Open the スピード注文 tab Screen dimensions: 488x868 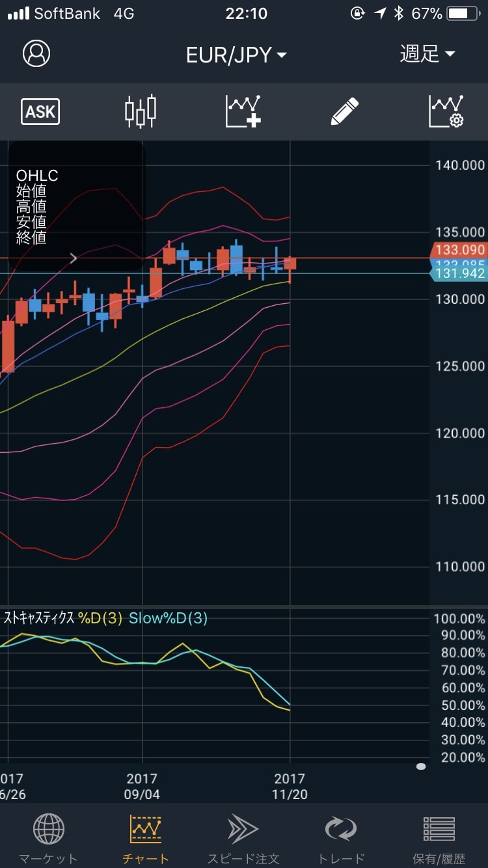pyautogui.click(x=243, y=840)
